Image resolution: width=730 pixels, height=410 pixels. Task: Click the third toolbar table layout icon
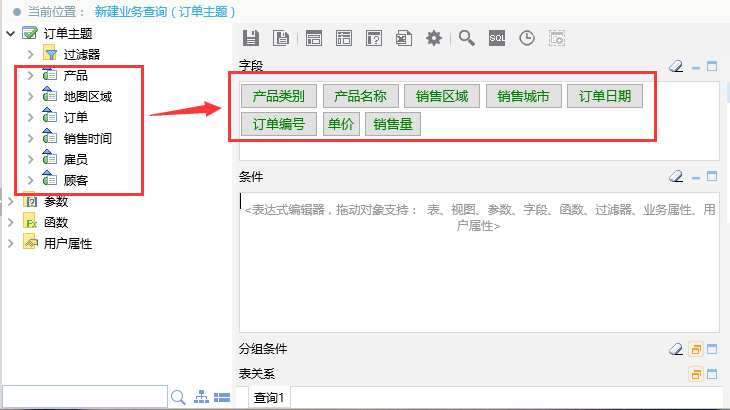(314, 38)
